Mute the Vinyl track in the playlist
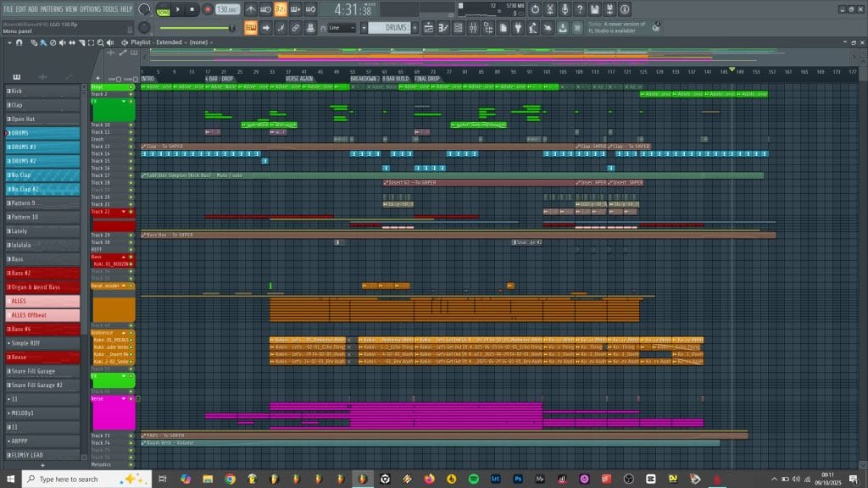The width and height of the screenshot is (868, 488). pyautogui.click(x=131, y=87)
